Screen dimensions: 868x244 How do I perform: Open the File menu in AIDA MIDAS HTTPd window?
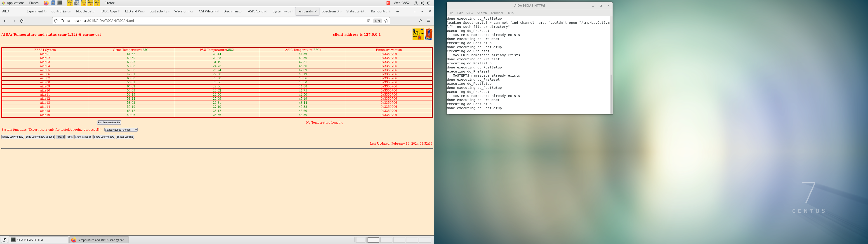[x=451, y=13]
